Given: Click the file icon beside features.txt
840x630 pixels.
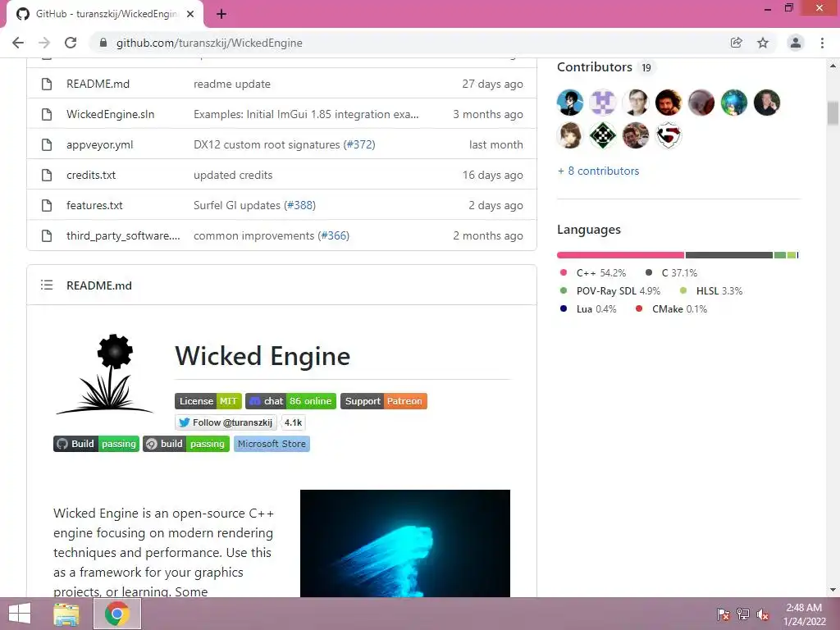Looking at the screenshot, I should tap(47, 205).
